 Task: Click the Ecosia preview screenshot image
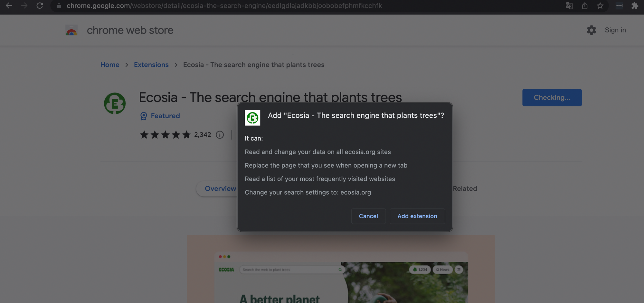click(x=341, y=269)
